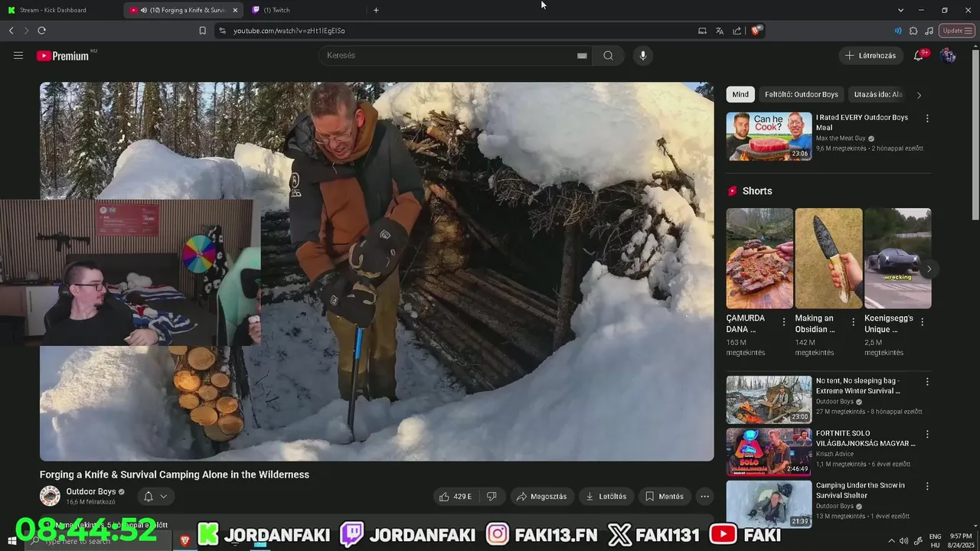Viewport: 980px width, 551px height.
Task: Show hidden system tray icons
Action: click(891, 541)
